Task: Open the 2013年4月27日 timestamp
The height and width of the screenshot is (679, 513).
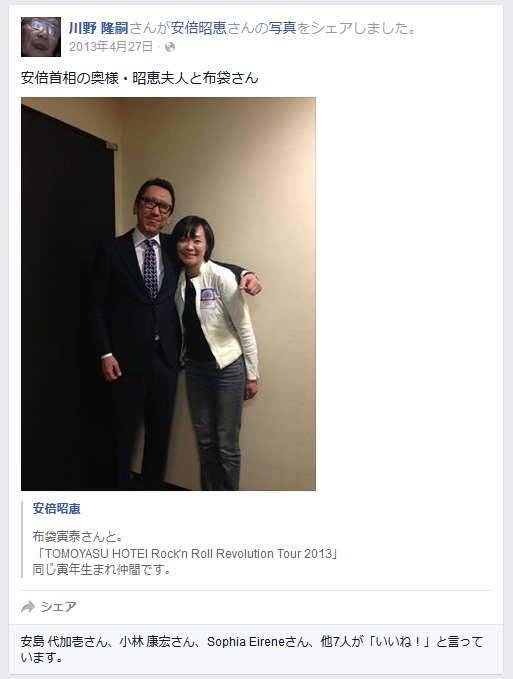Action: coord(111,47)
